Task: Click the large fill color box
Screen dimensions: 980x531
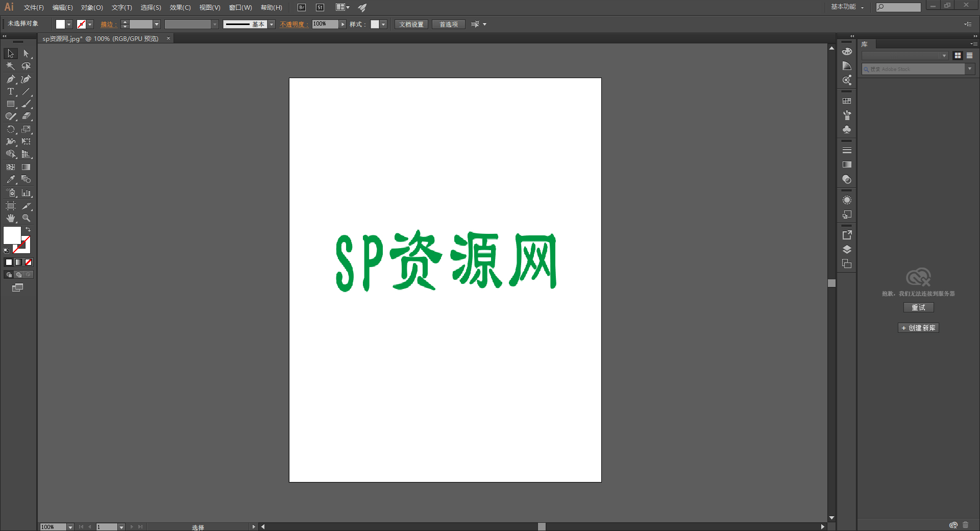Action: pos(12,235)
